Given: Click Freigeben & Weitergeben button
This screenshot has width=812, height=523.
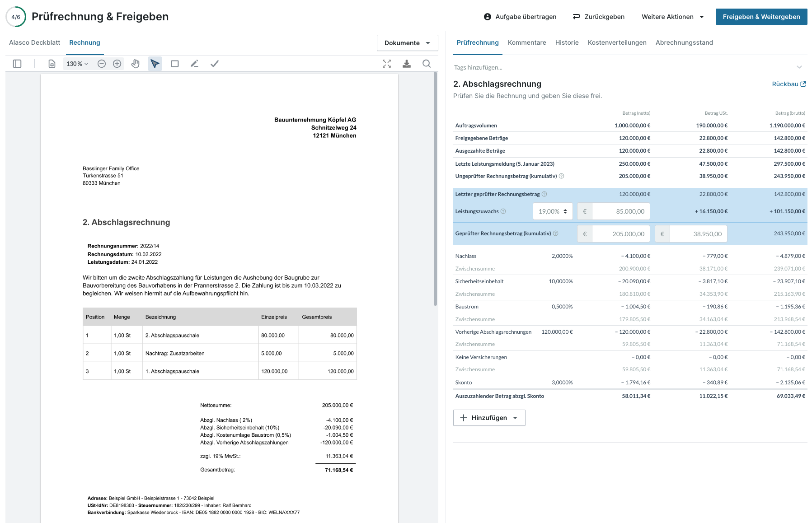Looking at the screenshot, I should pyautogui.click(x=761, y=17).
